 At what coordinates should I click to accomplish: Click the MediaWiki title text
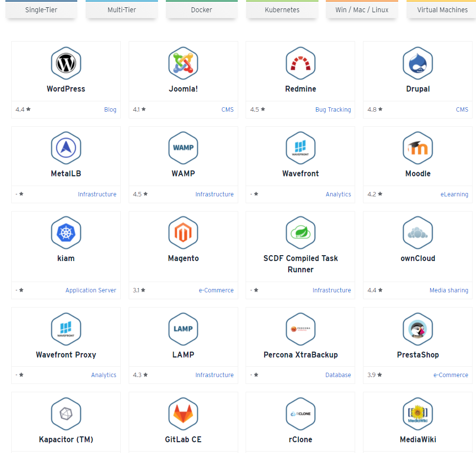(x=418, y=439)
